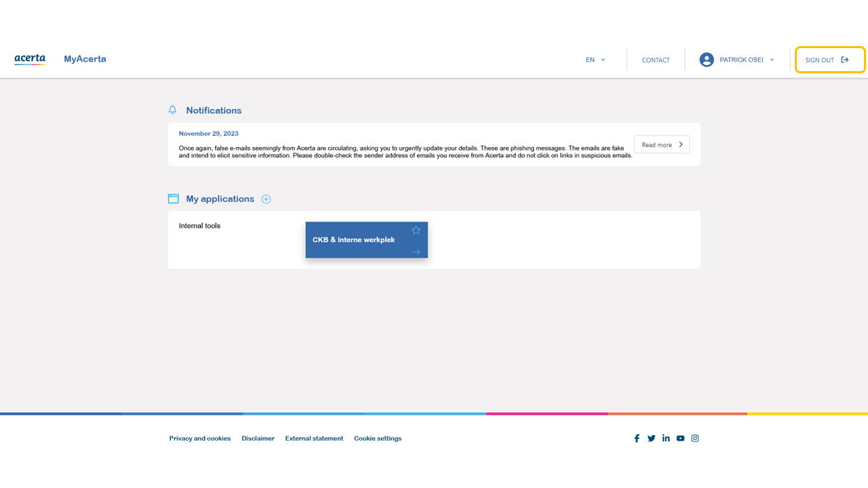
Task: Visit Acerta's Twitter page
Action: (652, 439)
